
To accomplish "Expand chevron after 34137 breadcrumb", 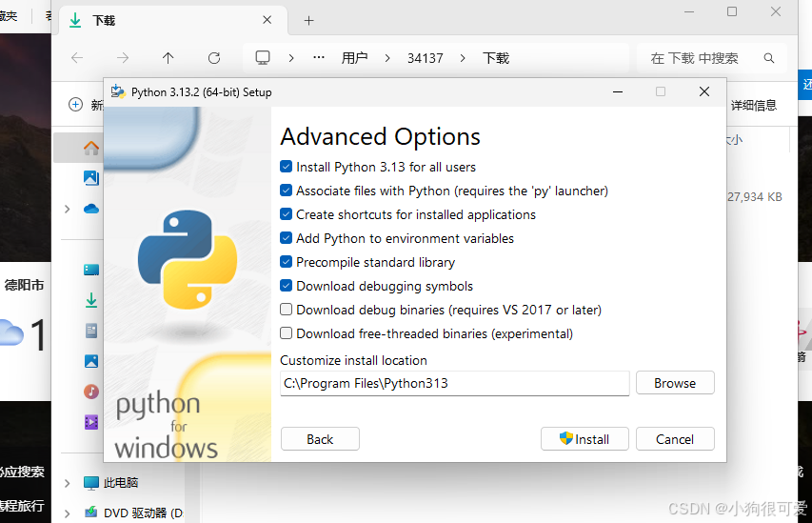I will point(463,58).
